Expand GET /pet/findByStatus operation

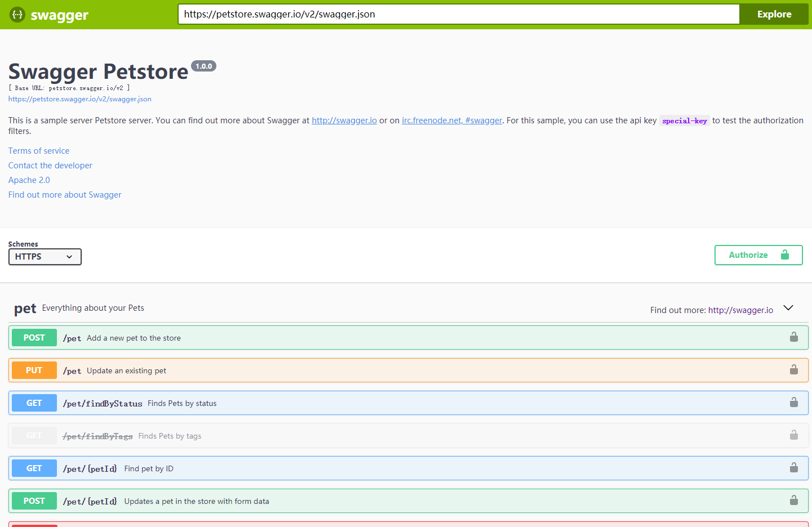point(409,403)
